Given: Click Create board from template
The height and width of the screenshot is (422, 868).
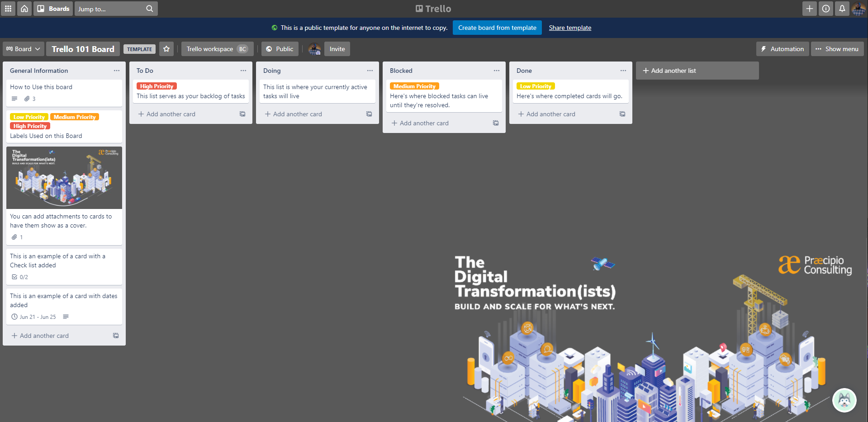Looking at the screenshot, I should pos(497,28).
